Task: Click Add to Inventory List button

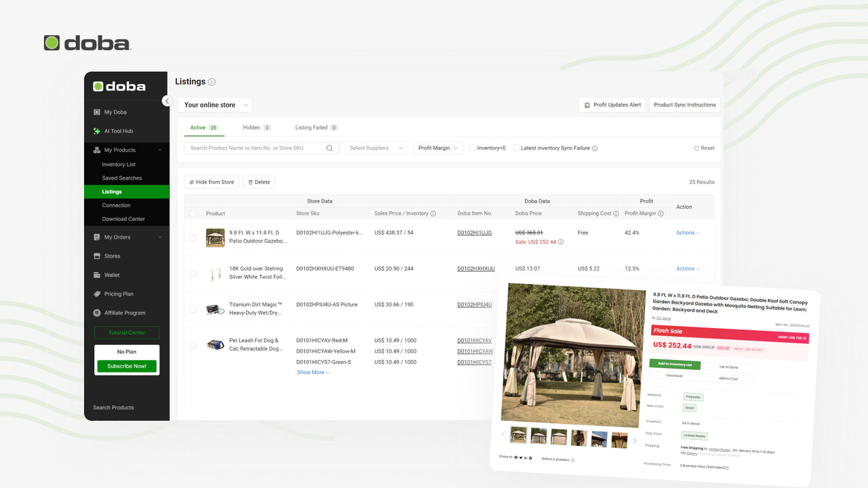Action: 674,364
